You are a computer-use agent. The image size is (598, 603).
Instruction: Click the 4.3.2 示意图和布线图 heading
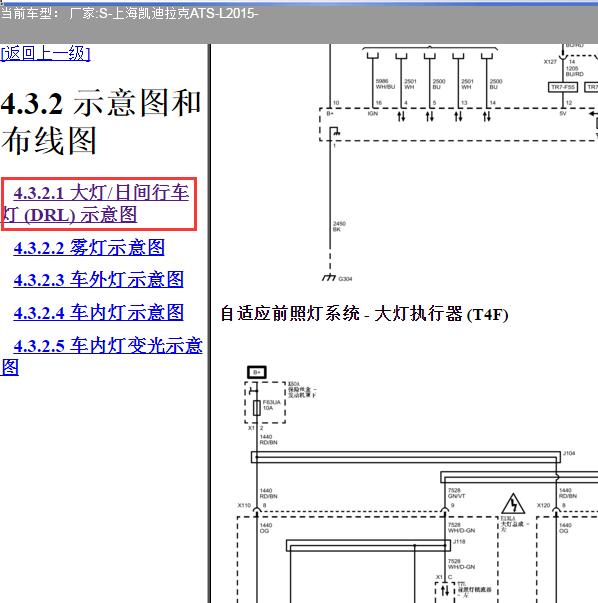point(101,122)
